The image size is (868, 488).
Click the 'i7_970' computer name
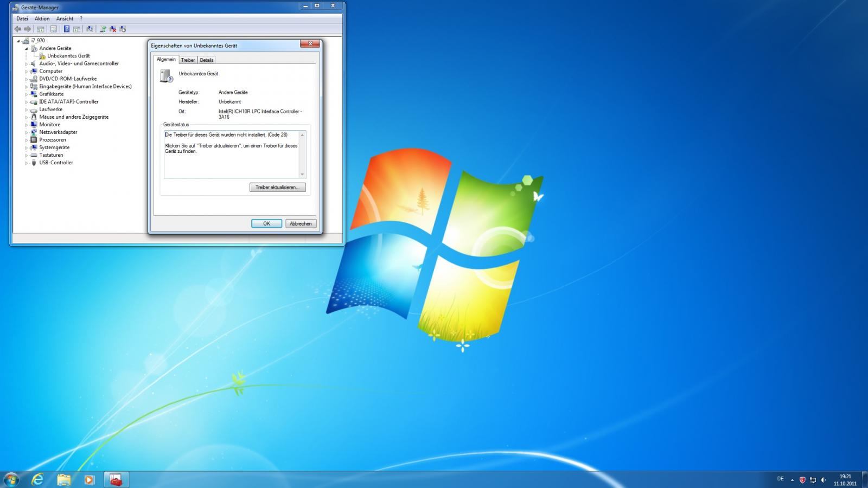(38, 41)
